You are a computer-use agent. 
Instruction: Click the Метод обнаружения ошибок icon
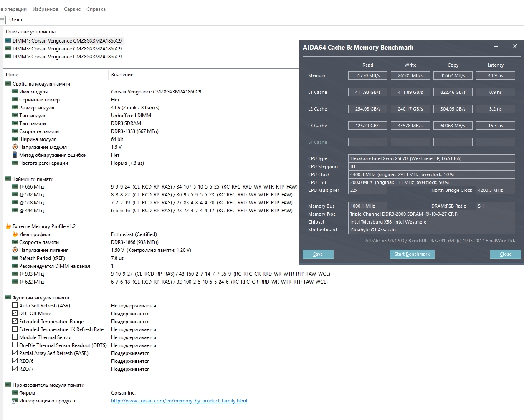click(15, 155)
